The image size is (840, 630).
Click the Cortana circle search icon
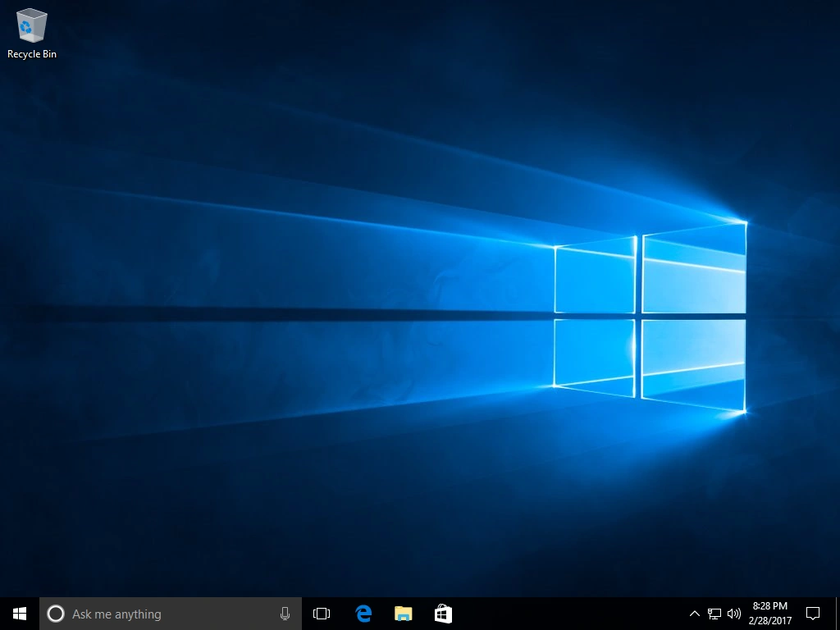56,614
